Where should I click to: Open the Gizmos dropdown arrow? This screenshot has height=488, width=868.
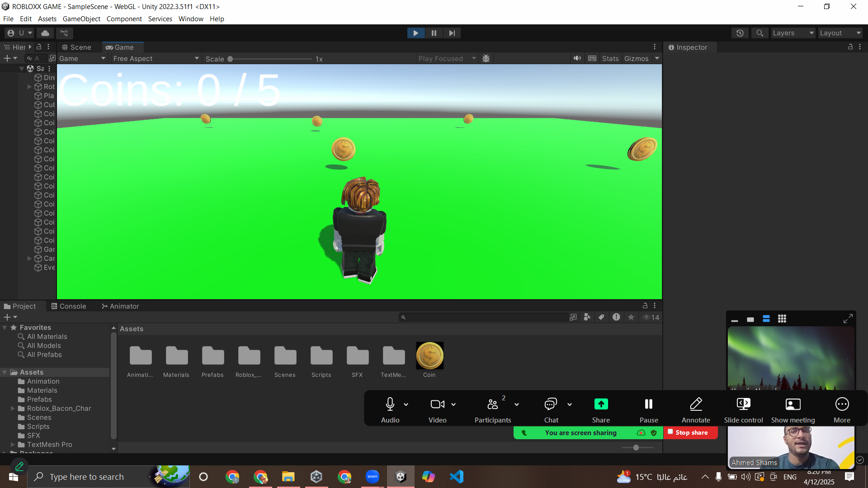pos(657,58)
